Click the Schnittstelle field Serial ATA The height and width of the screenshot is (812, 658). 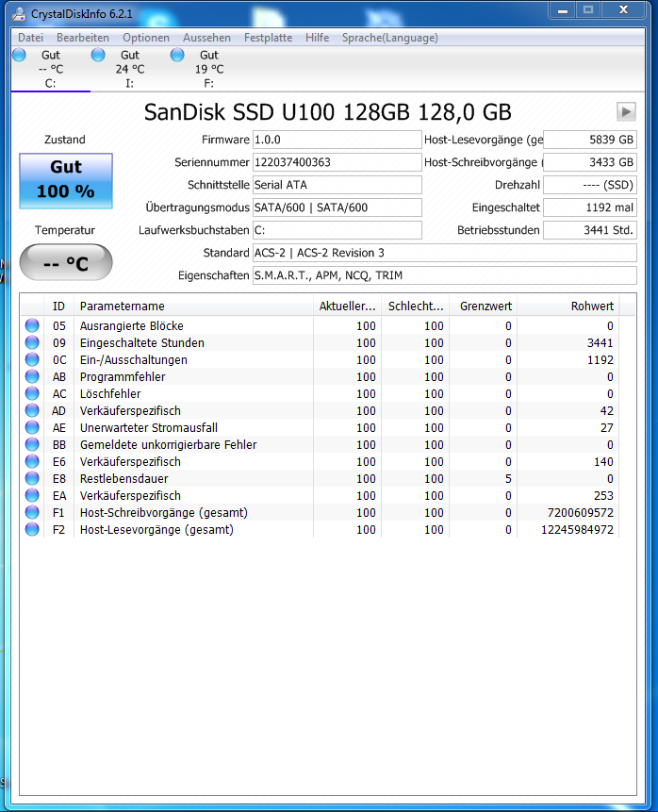[337, 185]
